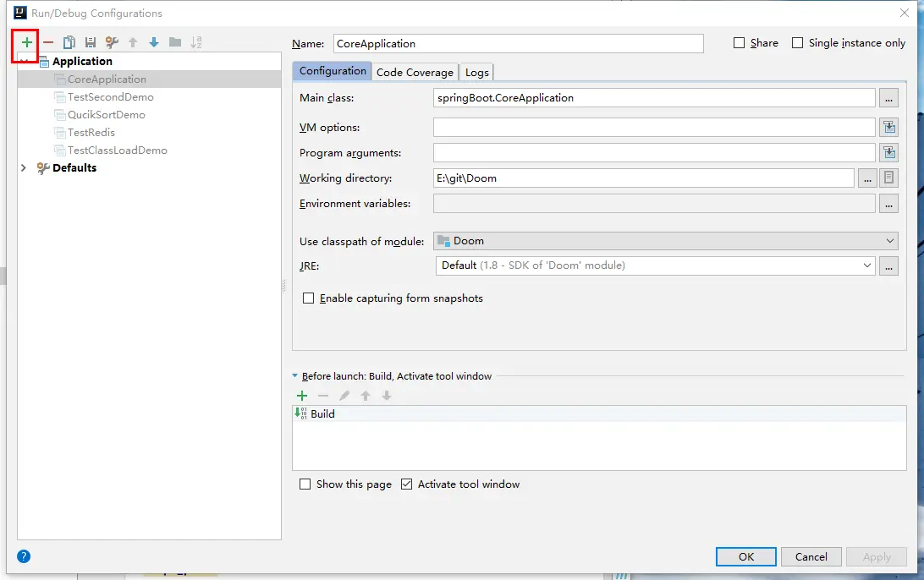Expand the Program arguments field editor
Image resolution: width=924 pixels, height=580 pixels.
tap(888, 152)
